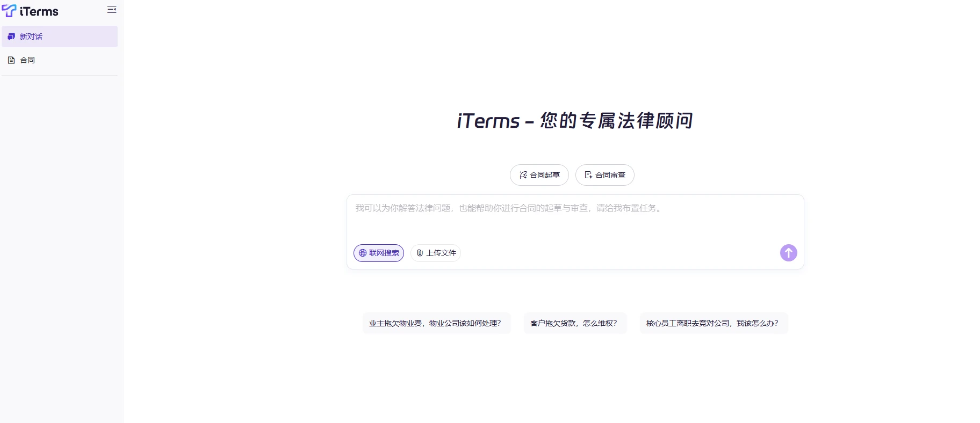The width and height of the screenshot is (980, 423).
Task: Choose the 核心员工离职去竞对公司 suggested question
Action: pyautogui.click(x=713, y=323)
